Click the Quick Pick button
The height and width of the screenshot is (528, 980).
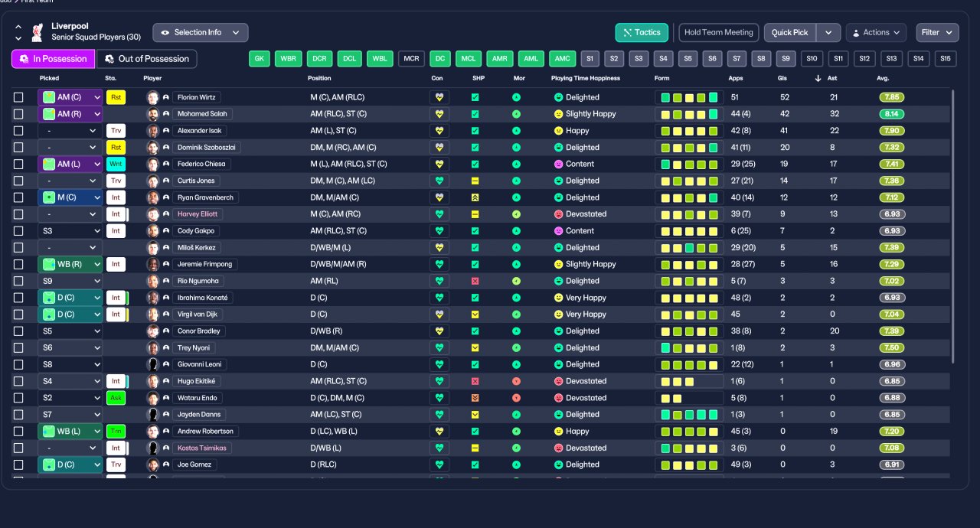[x=790, y=33]
